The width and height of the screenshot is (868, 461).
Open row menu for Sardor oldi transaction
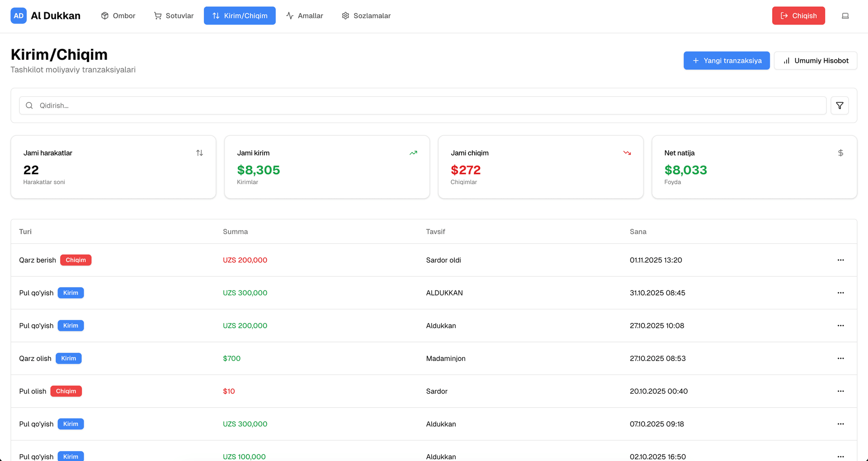click(x=840, y=260)
